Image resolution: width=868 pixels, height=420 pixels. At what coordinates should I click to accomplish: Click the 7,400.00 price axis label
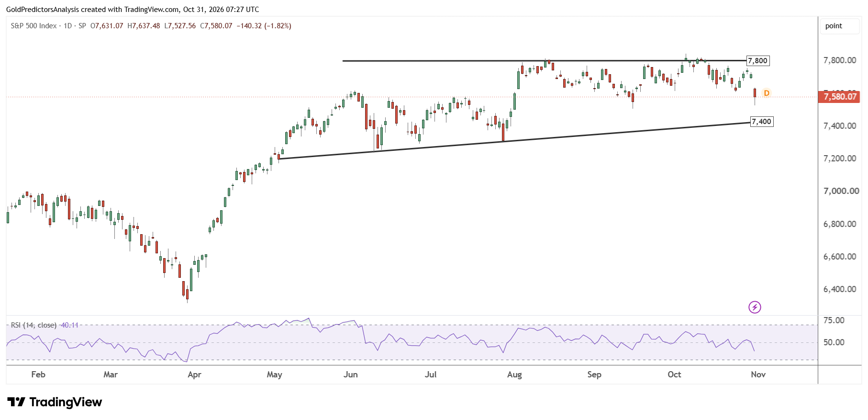point(840,126)
